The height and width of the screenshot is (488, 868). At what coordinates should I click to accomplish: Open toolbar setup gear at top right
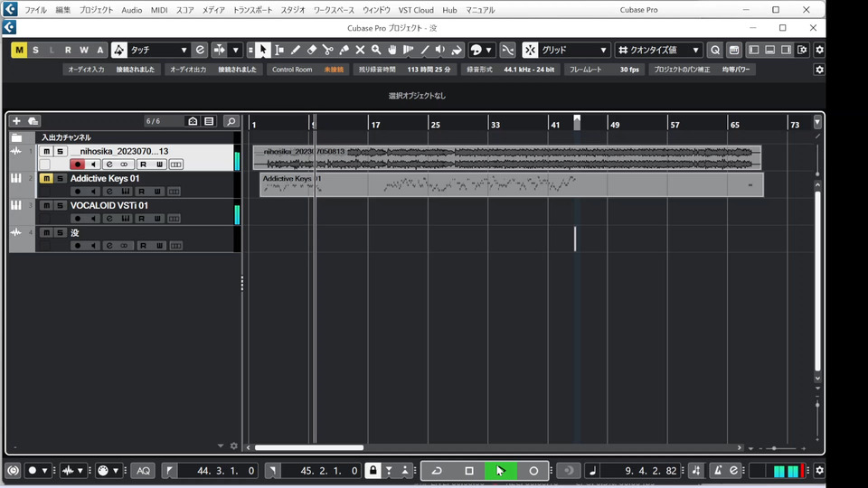point(819,50)
